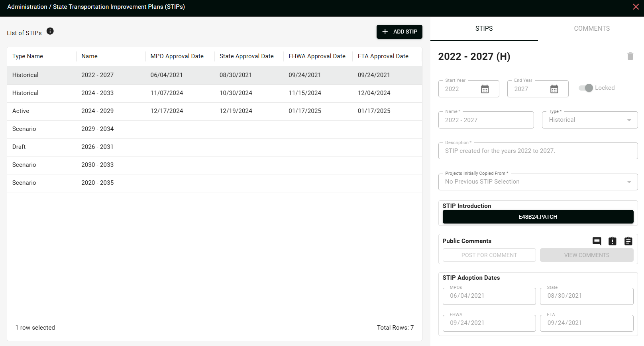This screenshot has width=644, height=346.
Task: Delete the 2022 - 2027 STIP with trash icon
Action: click(x=630, y=56)
